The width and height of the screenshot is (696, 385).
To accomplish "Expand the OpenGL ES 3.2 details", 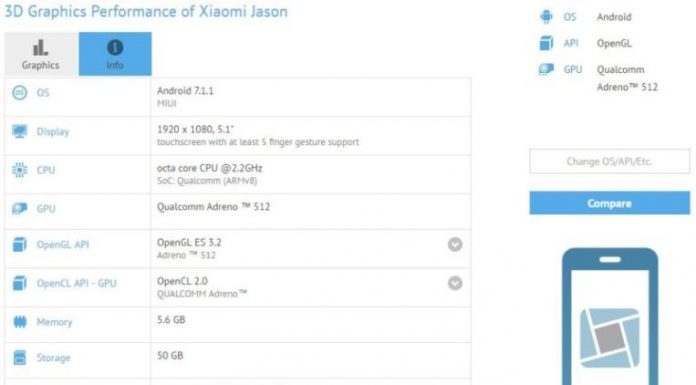I will tap(455, 245).
